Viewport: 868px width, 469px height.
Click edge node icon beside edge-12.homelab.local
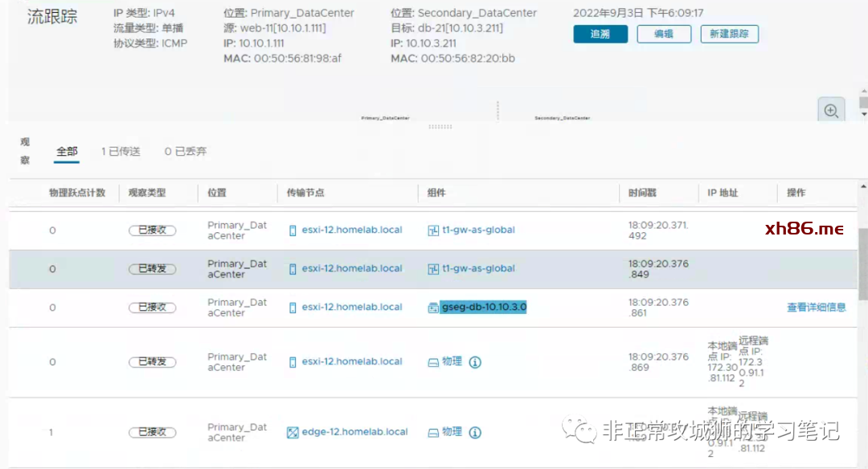(x=293, y=433)
